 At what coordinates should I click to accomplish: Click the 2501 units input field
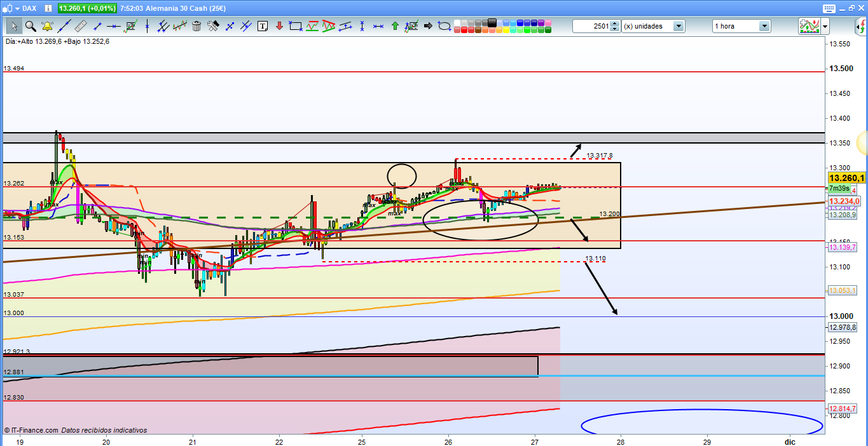click(x=591, y=26)
